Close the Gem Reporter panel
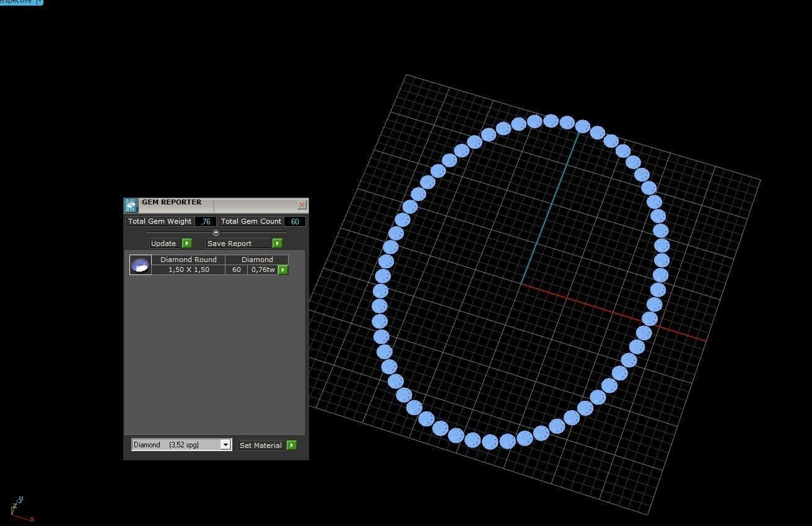 302,204
